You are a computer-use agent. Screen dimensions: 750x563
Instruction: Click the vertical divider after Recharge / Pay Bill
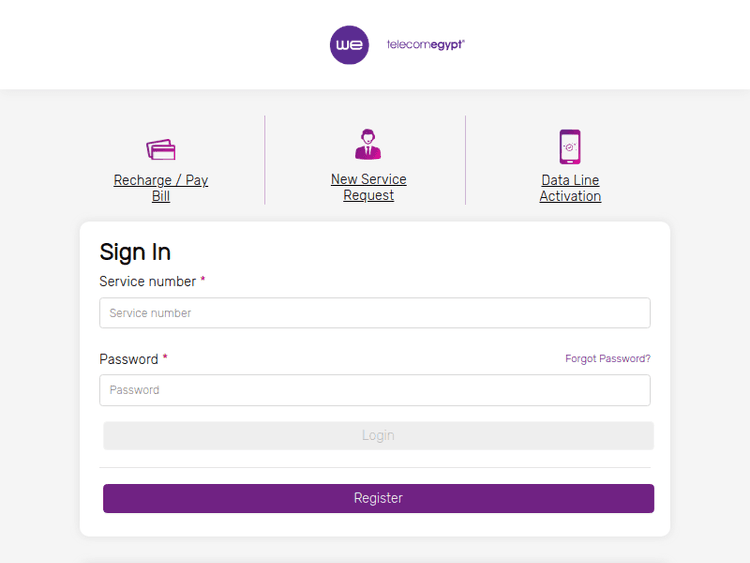[265, 160]
